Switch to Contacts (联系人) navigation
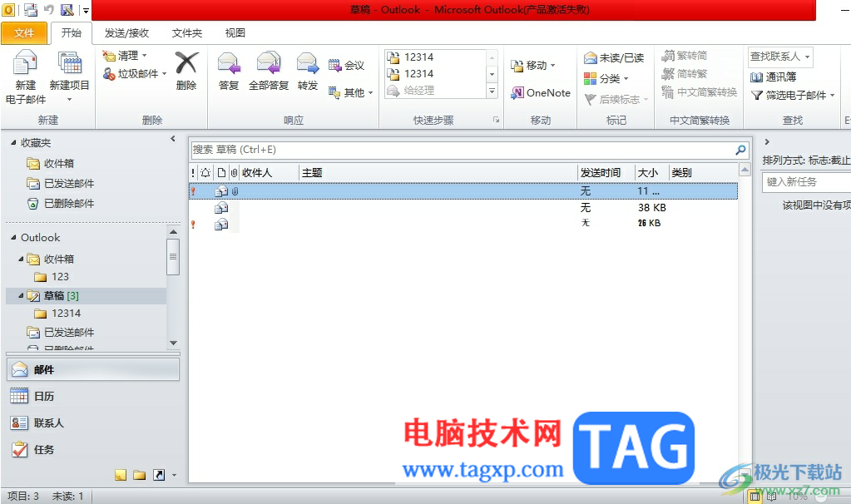Image resolution: width=851 pixels, height=504 pixels. pyautogui.click(x=93, y=422)
